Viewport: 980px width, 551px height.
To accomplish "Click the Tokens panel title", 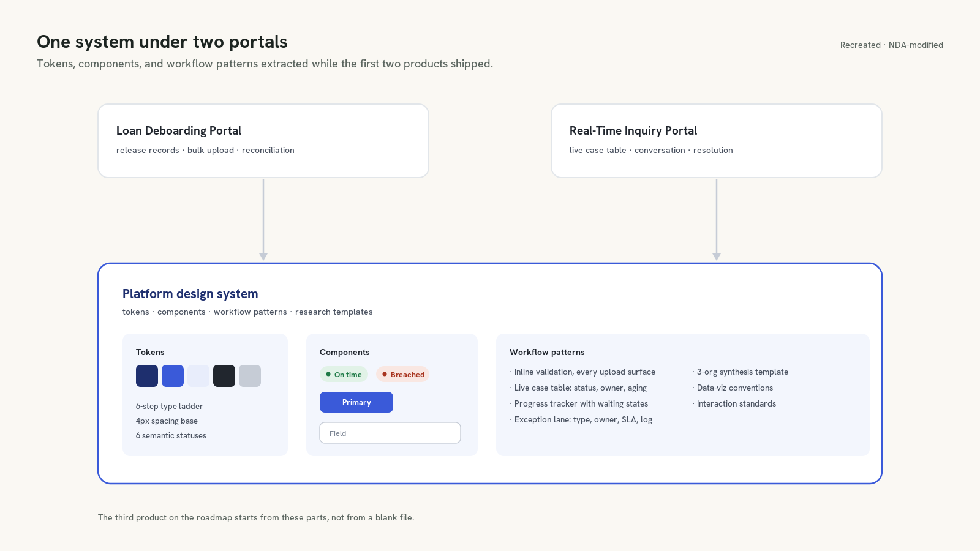I will pos(150,352).
